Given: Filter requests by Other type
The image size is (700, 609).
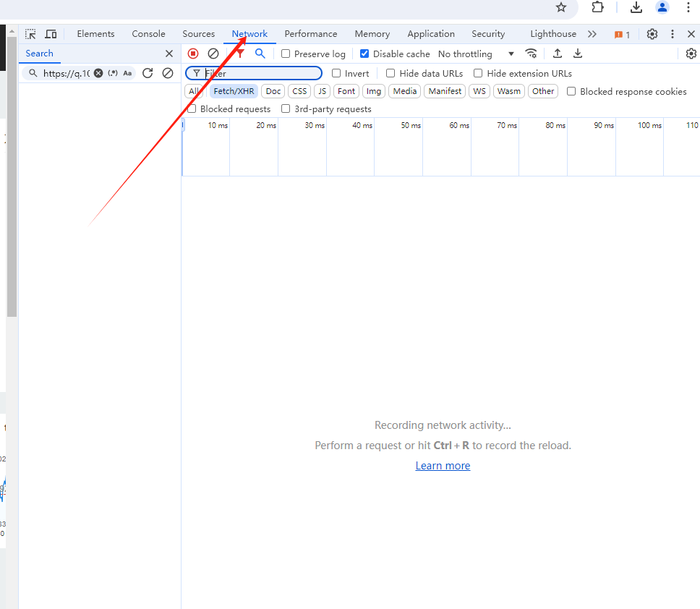Looking at the screenshot, I should pos(543,91).
